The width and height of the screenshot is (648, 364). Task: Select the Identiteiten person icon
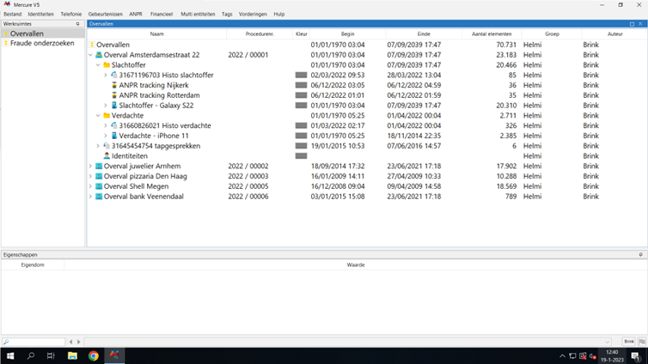pos(107,156)
